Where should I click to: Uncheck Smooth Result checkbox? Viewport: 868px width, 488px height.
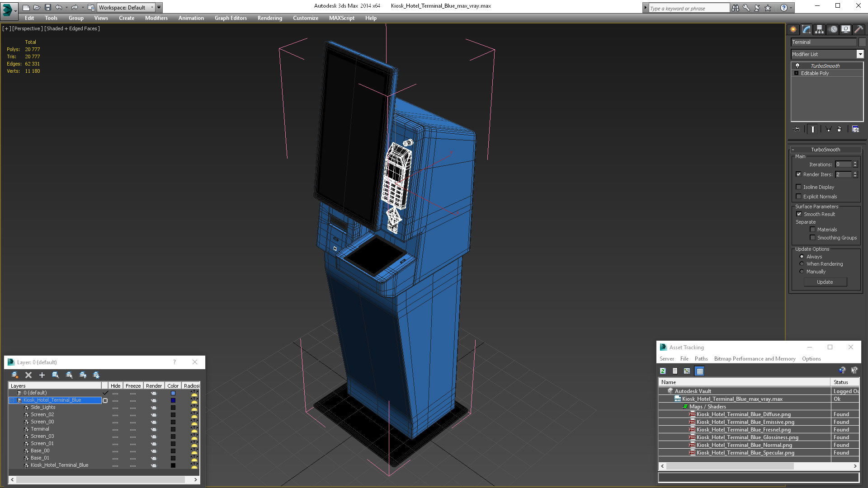click(x=799, y=214)
